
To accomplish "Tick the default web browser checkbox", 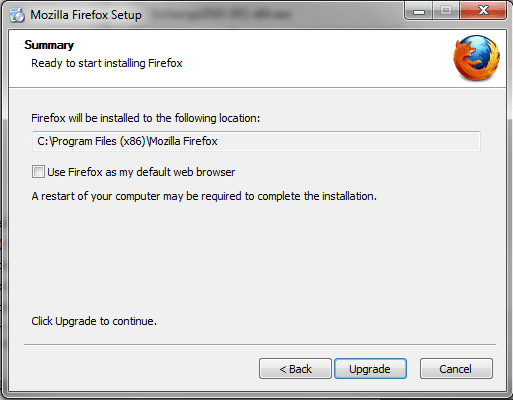I will [x=38, y=172].
